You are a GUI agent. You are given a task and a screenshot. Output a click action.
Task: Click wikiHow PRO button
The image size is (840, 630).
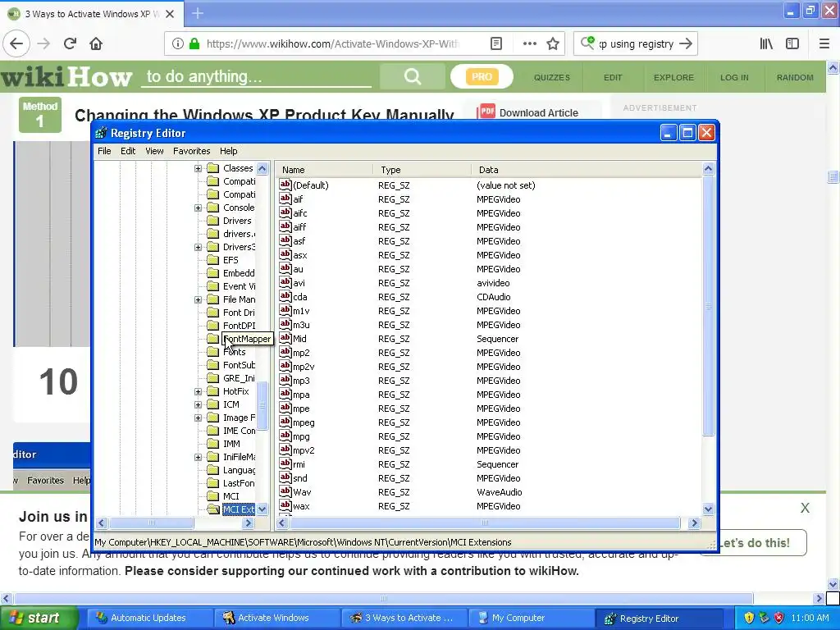coord(482,76)
